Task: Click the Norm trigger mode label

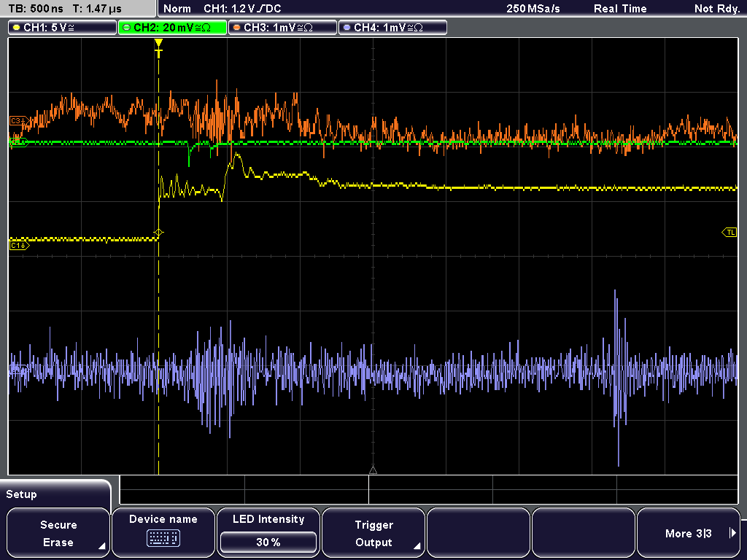Action: pyautogui.click(x=177, y=9)
